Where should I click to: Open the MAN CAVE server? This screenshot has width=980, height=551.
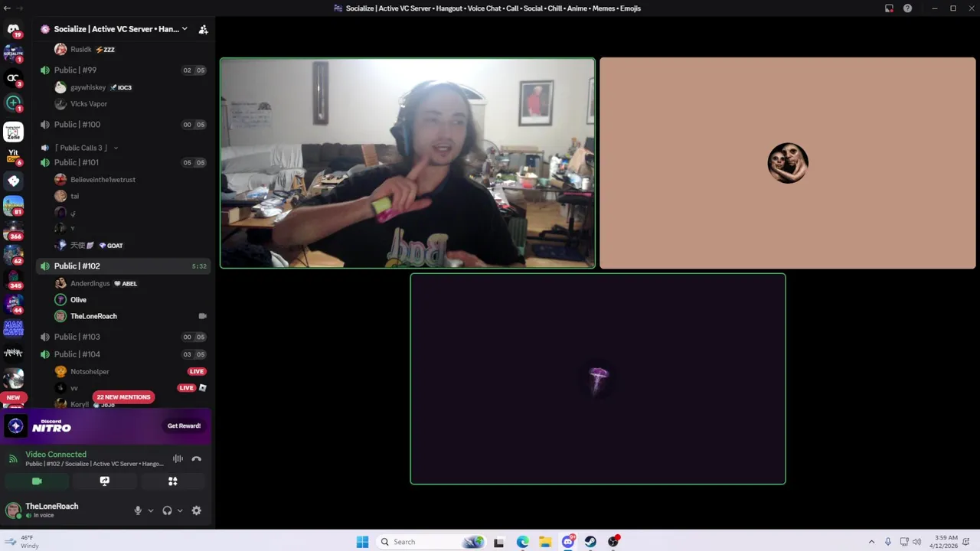(x=13, y=328)
